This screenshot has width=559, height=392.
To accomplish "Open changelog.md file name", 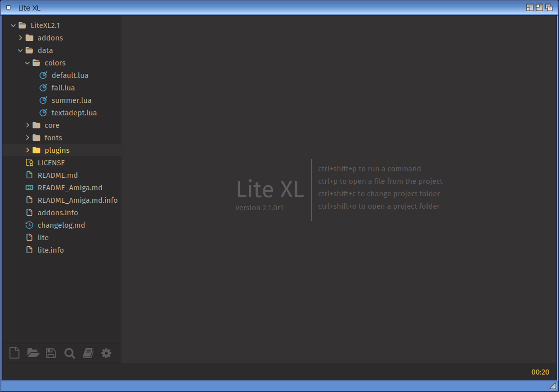I will coord(61,225).
